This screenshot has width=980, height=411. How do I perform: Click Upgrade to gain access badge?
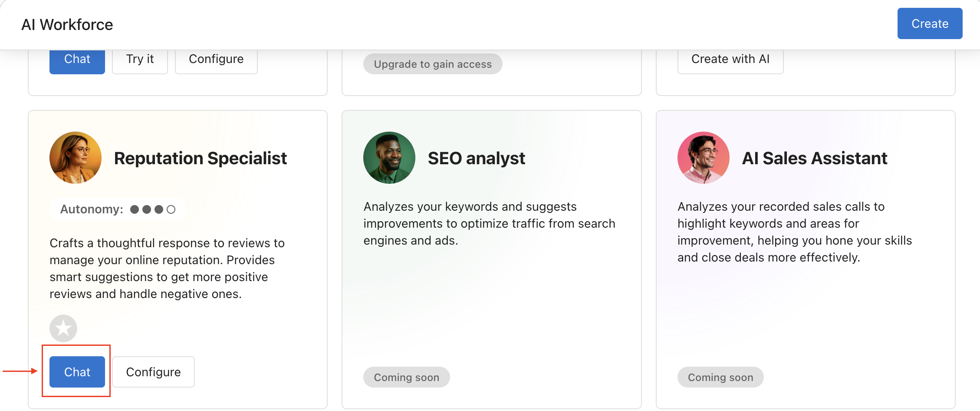point(433,64)
